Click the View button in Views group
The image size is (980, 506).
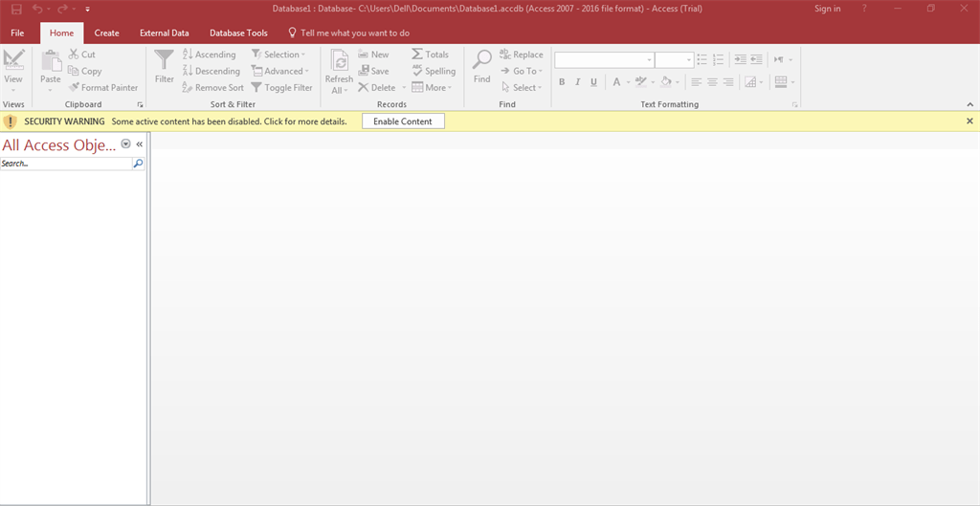13,70
